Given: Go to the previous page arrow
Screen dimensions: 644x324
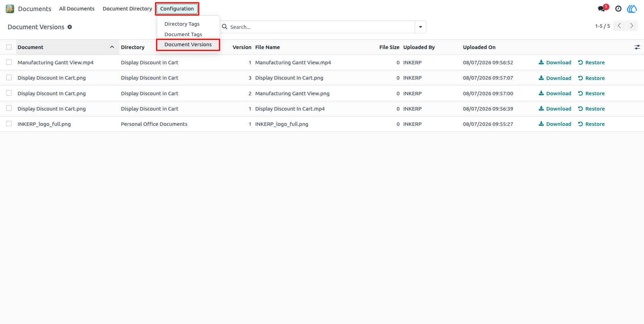Looking at the screenshot, I should pyautogui.click(x=619, y=26).
